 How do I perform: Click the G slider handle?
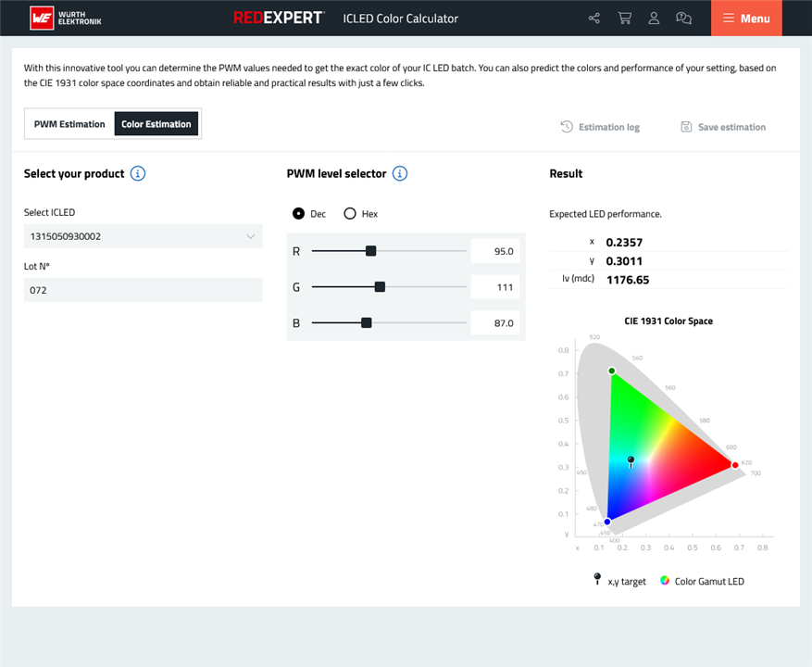click(x=380, y=286)
